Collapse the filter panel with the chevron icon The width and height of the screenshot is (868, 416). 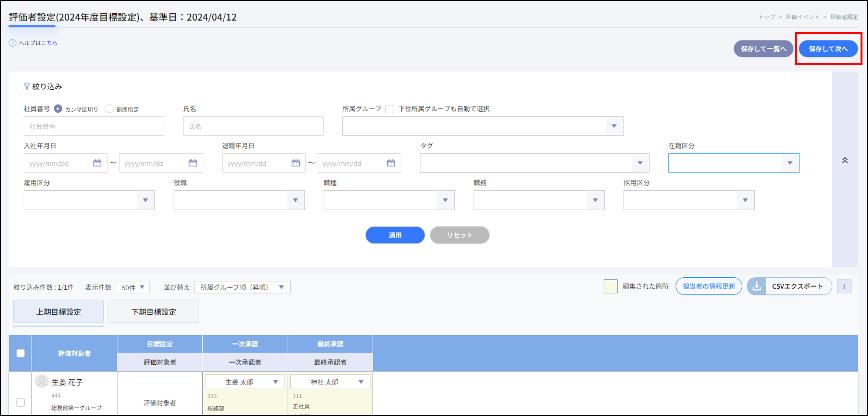tap(845, 161)
